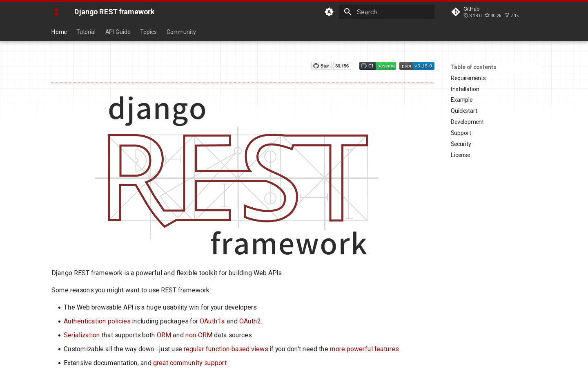This screenshot has width=588, height=368.
Task: Open the OAuth1a link
Action: pos(212,321)
